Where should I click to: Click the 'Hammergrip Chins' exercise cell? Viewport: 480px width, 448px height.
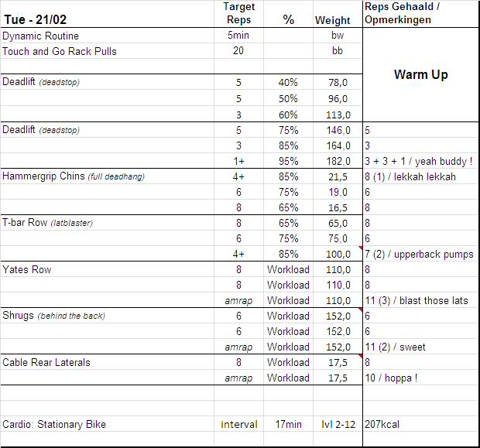[x=74, y=176]
